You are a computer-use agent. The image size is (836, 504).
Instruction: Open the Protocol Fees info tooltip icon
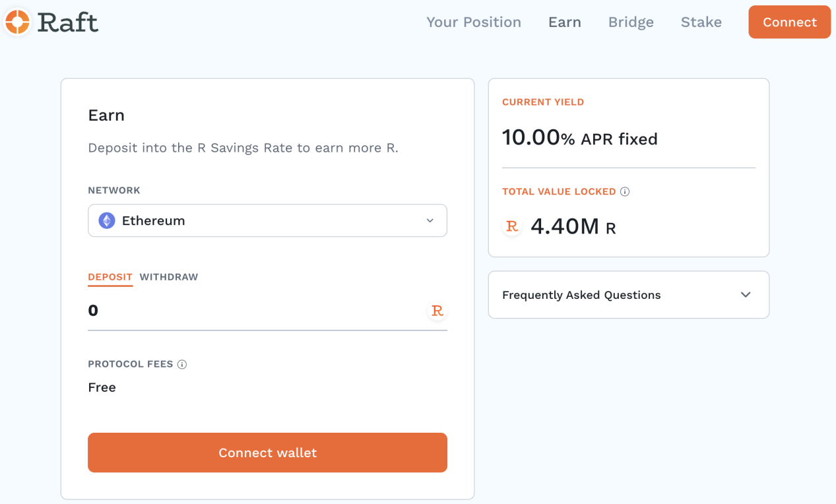pos(182,363)
